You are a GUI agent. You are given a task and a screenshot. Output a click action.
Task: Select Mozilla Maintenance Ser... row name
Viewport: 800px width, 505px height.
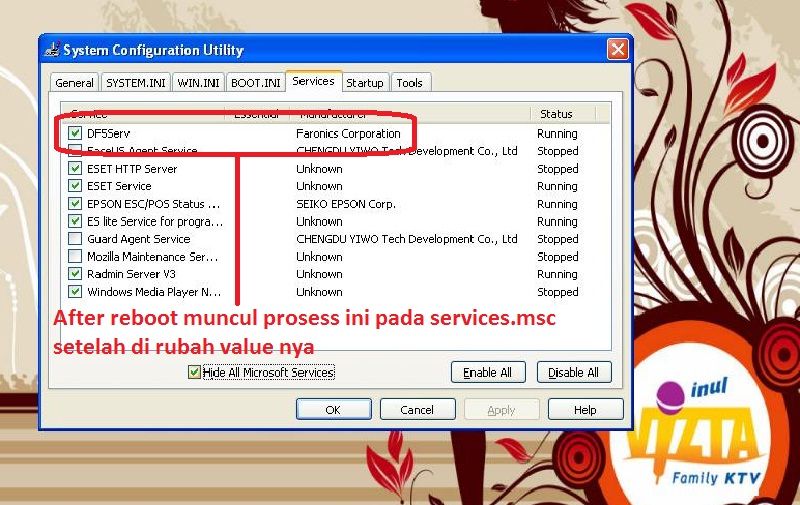point(153,257)
